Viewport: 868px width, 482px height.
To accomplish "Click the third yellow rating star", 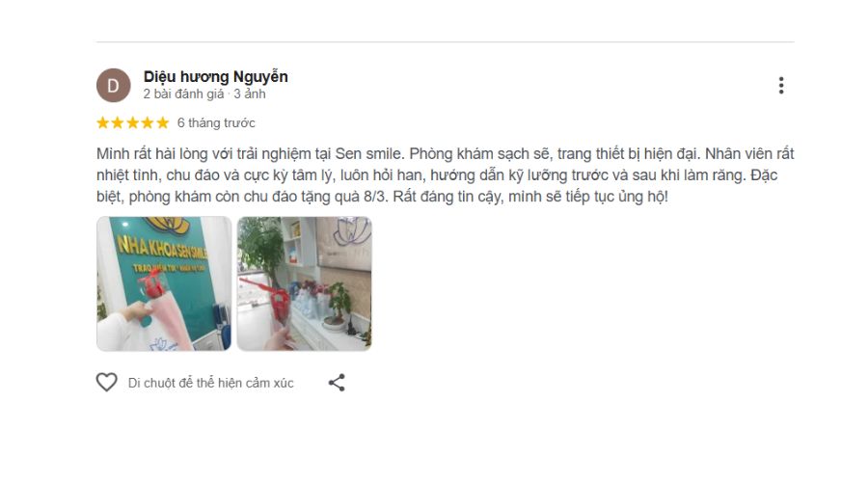I will (133, 122).
